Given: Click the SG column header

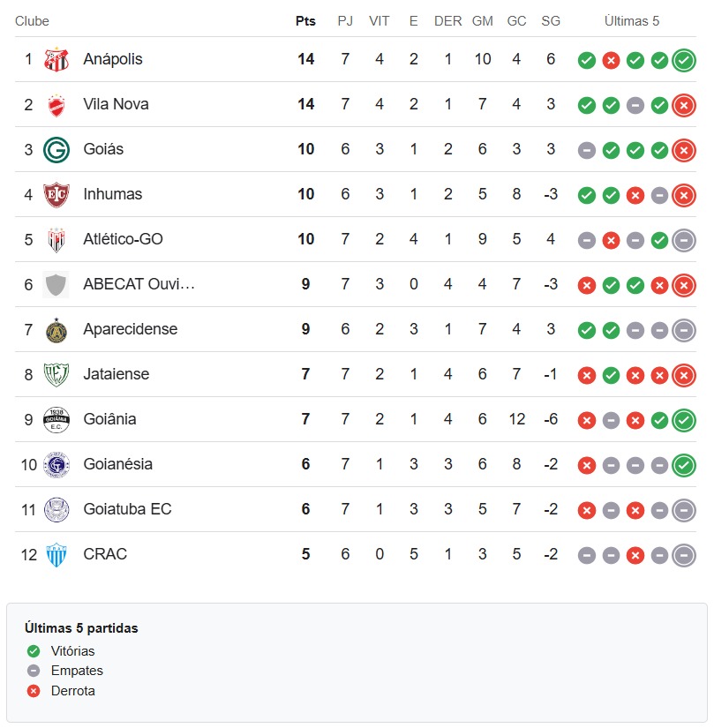Looking at the screenshot, I should (x=551, y=21).
